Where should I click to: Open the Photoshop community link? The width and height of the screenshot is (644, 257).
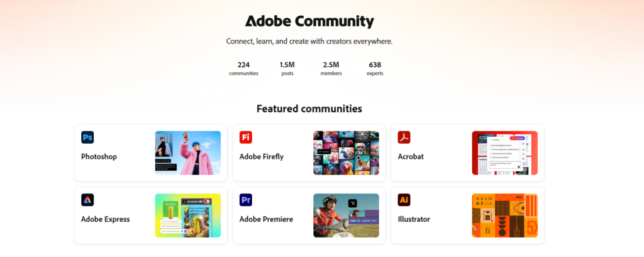(99, 157)
